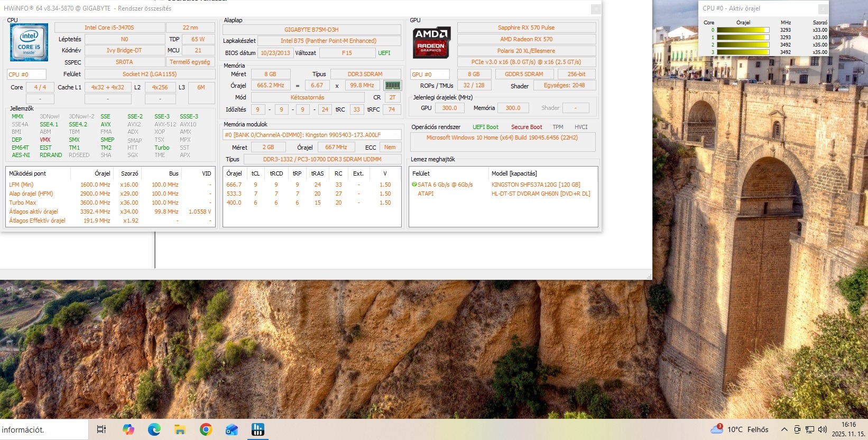Click the Intel Core i5 logo
Image resolution: width=868 pixels, height=440 pixels.
point(29,42)
